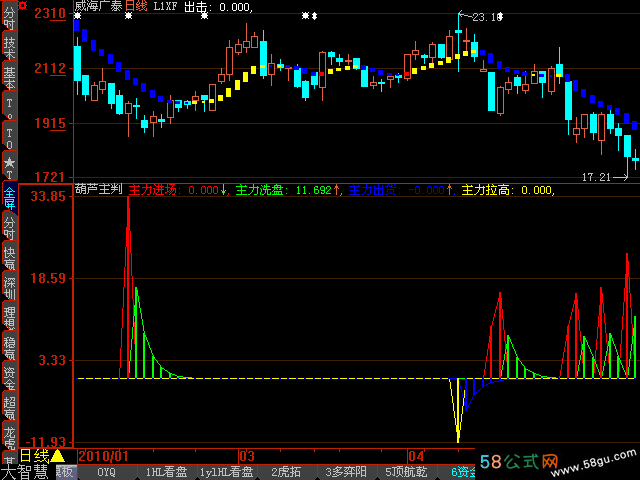Select the T。 sidebar tab
The height and width of the screenshot is (480, 640).
[x=9, y=108]
